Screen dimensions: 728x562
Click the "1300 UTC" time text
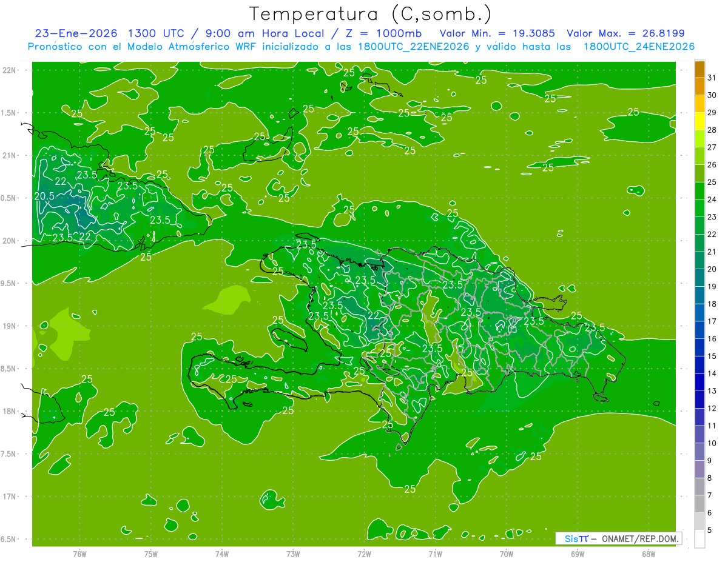(x=156, y=33)
